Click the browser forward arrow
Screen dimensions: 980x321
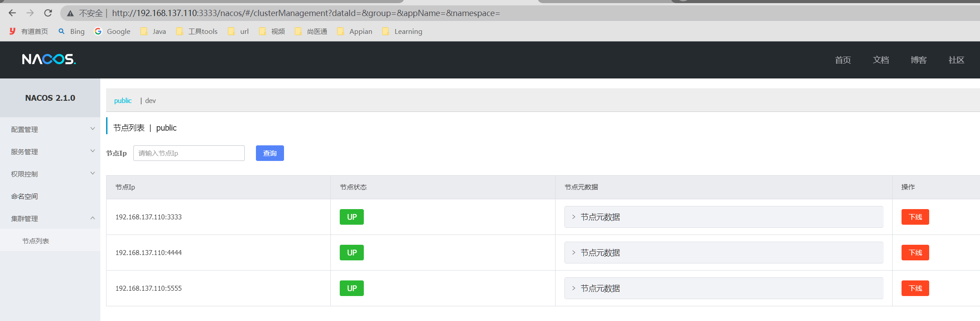(x=30, y=13)
